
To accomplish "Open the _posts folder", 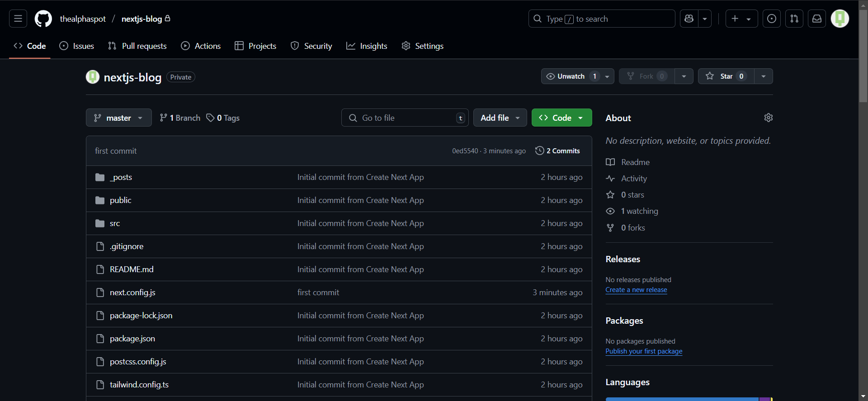I will [121, 177].
